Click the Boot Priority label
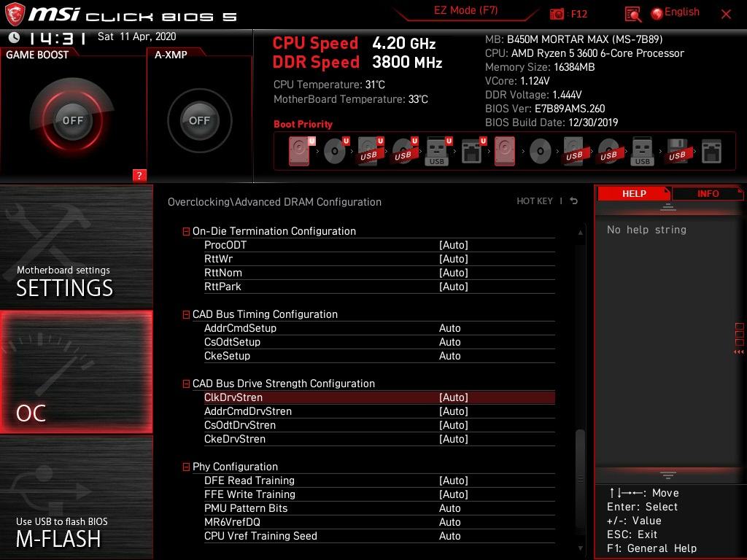747x560 pixels. (x=303, y=124)
